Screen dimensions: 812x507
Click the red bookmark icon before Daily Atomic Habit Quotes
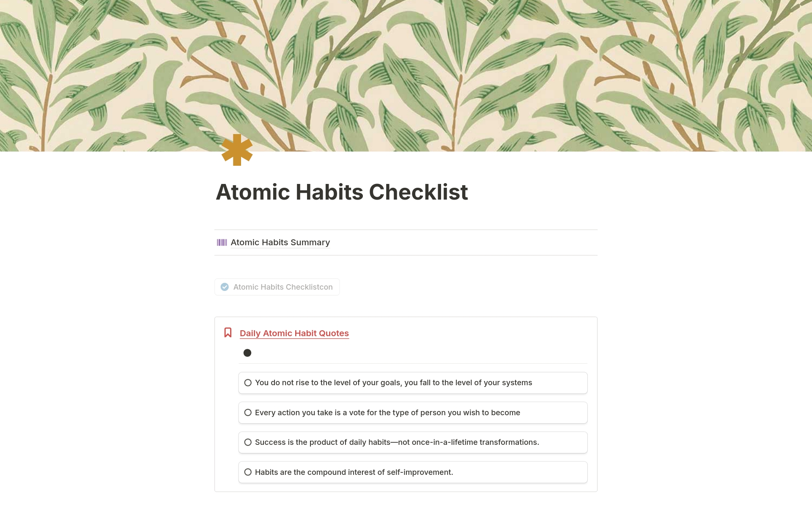228,332
